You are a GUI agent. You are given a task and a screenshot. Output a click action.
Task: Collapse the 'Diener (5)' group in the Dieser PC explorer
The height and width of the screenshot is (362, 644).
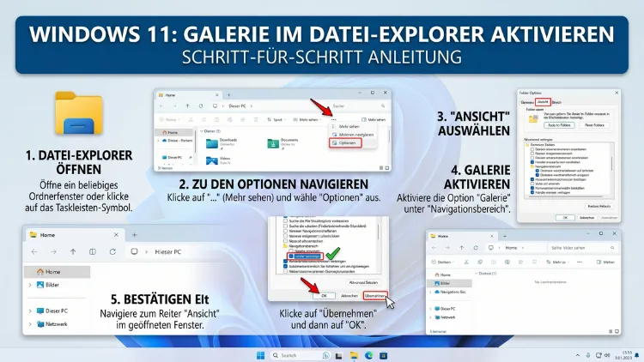202,131
